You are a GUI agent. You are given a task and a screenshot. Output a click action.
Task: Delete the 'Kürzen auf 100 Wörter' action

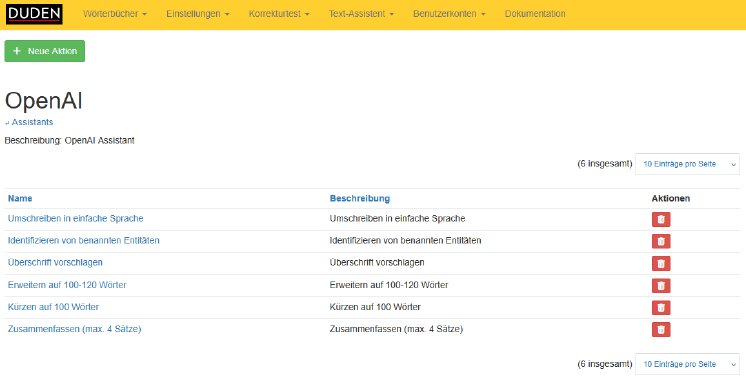click(x=661, y=307)
